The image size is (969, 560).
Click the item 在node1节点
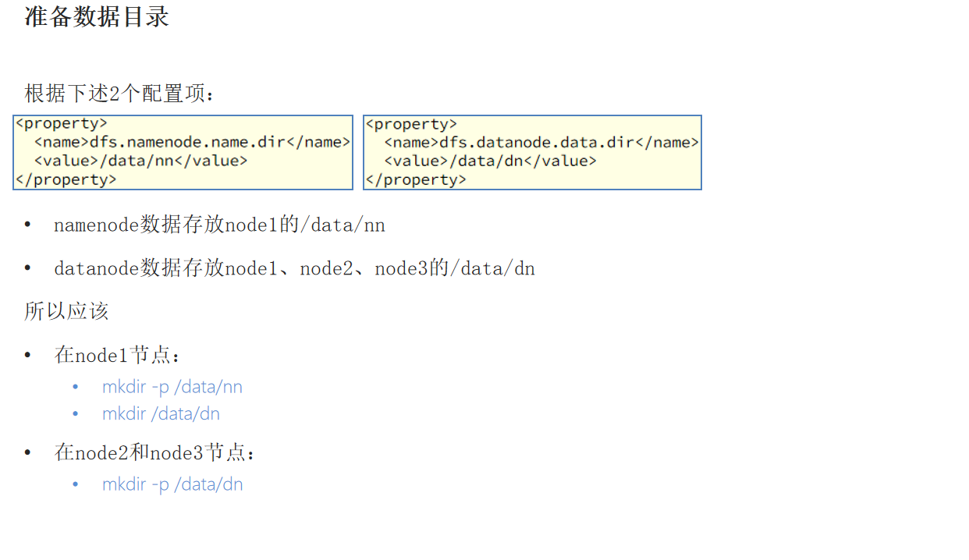[x=117, y=356]
